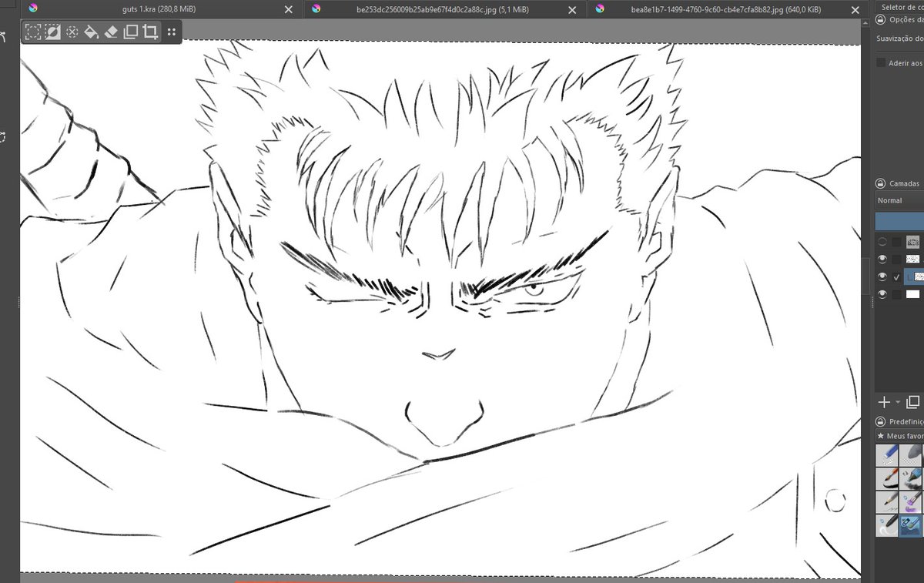This screenshot has width=924, height=583.
Task: Close the bea8e1b7-1499 jpg tab
Action: [857, 9]
